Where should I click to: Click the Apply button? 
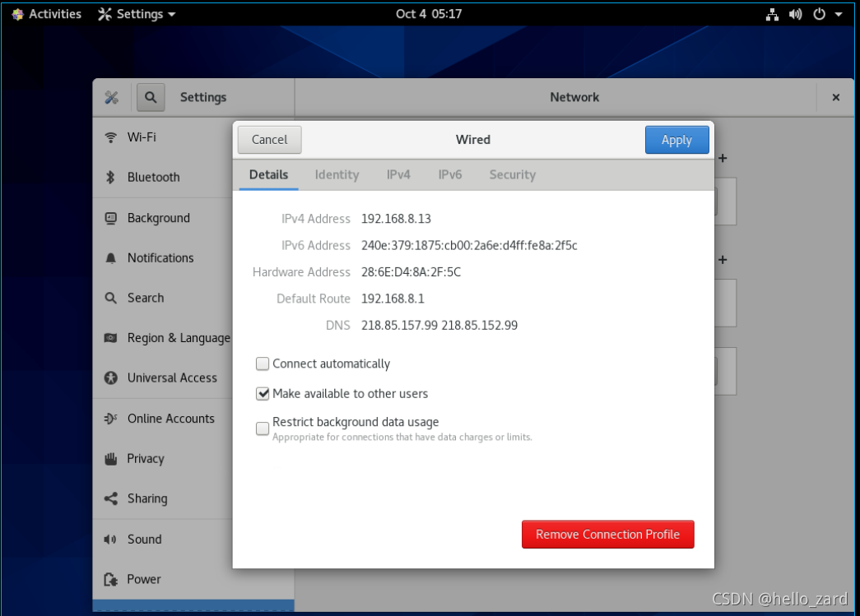pyautogui.click(x=676, y=140)
